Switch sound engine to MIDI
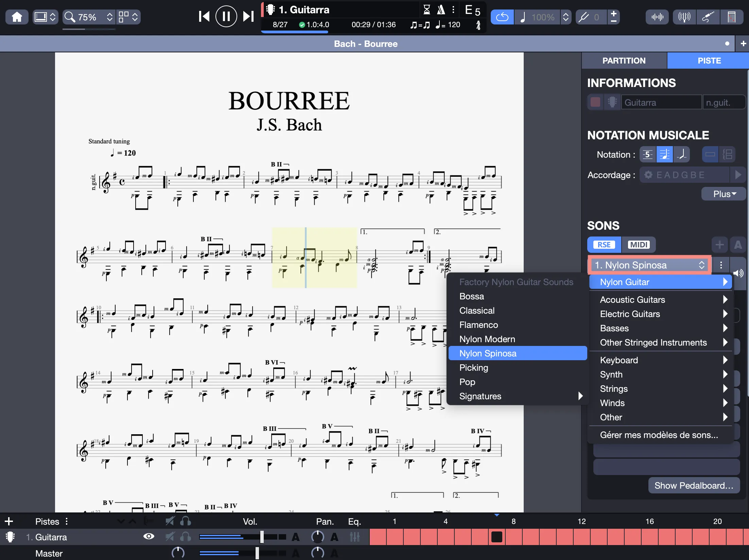Viewport: 749px width, 560px height. pyautogui.click(x=639, y=245)
